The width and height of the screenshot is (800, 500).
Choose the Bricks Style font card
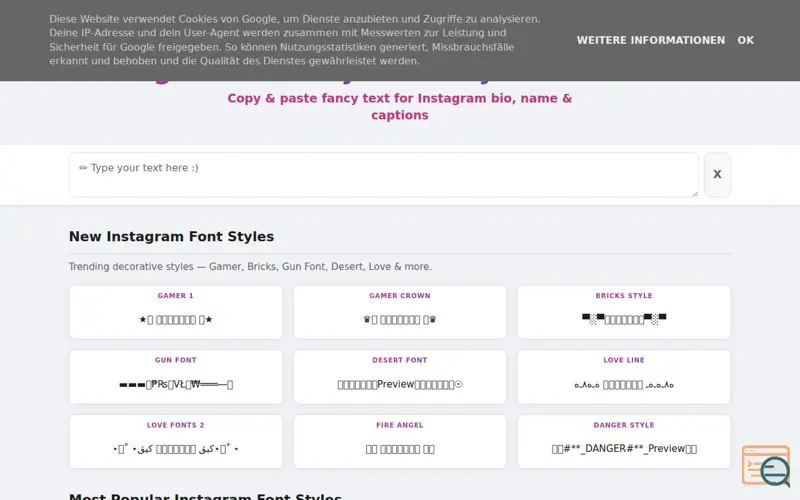(x=623, y=312)
